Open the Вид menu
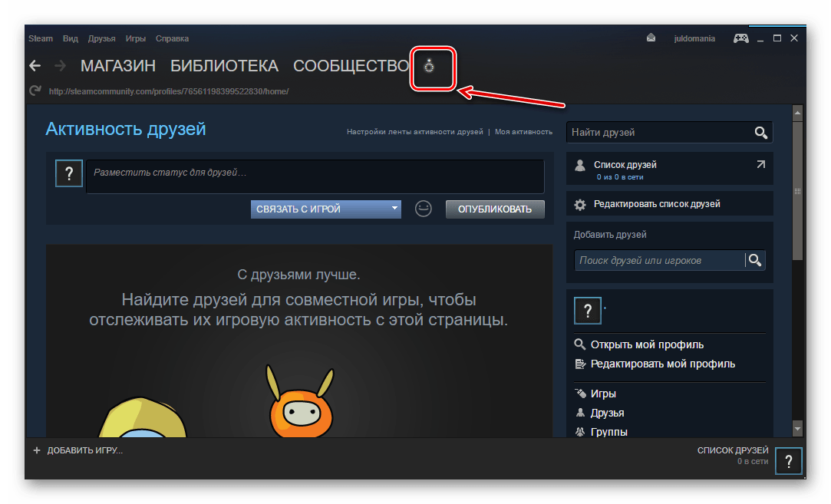831x504 pixels. pyautogui.click(x=71, y=38)
